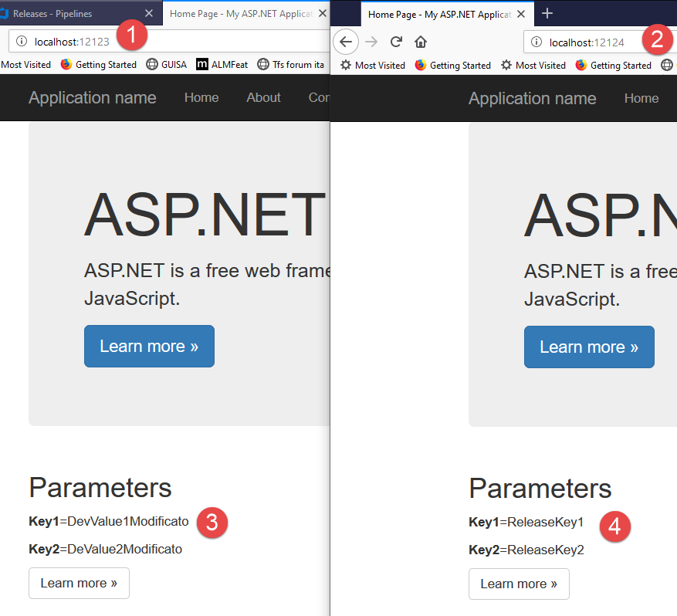Open site info icon for localhost:12123

pyautogui.click(x=21, y=42)
